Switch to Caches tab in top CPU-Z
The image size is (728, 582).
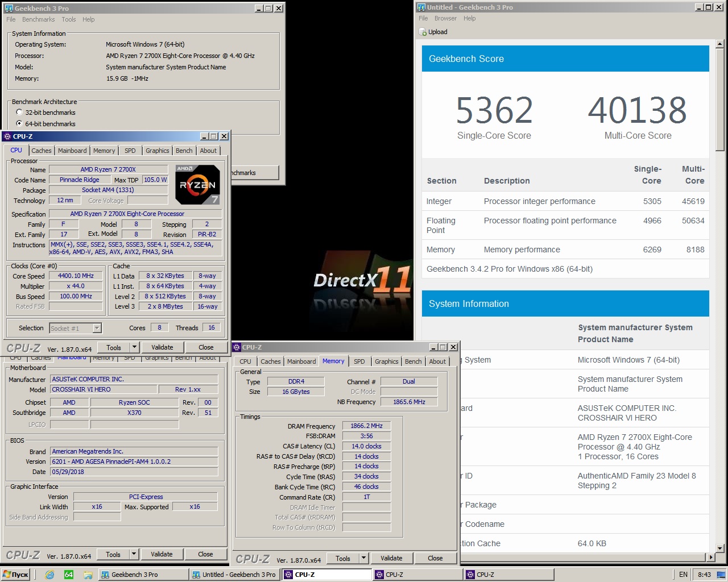tap(42, 151)
